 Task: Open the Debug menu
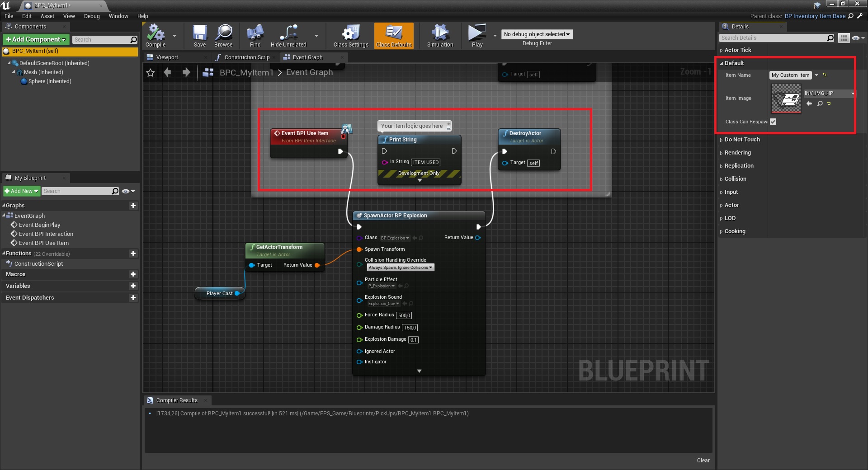(92, 16)
